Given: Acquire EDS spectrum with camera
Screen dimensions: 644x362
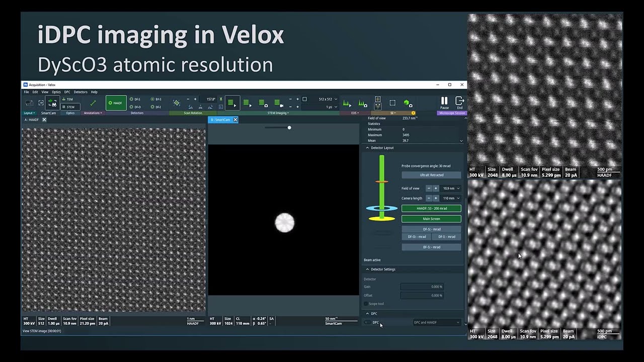Looking at the screenshot, I should tap(362, 103).
